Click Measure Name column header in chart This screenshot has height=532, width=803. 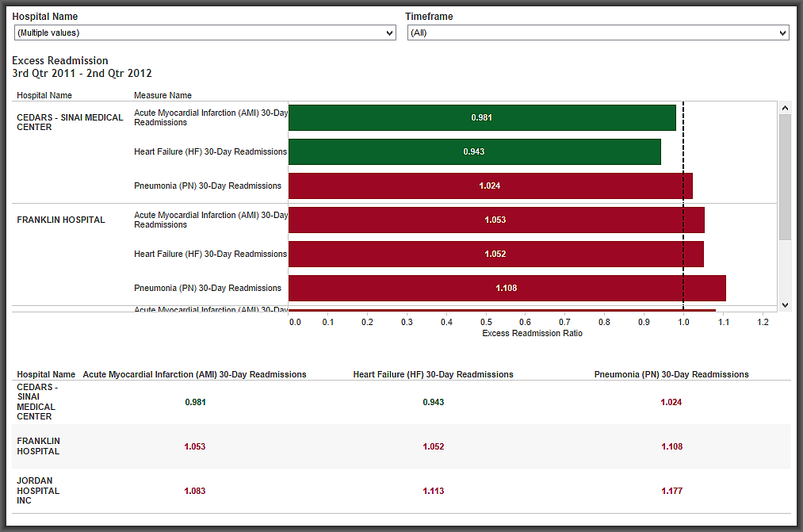click(x=163, y=95)
